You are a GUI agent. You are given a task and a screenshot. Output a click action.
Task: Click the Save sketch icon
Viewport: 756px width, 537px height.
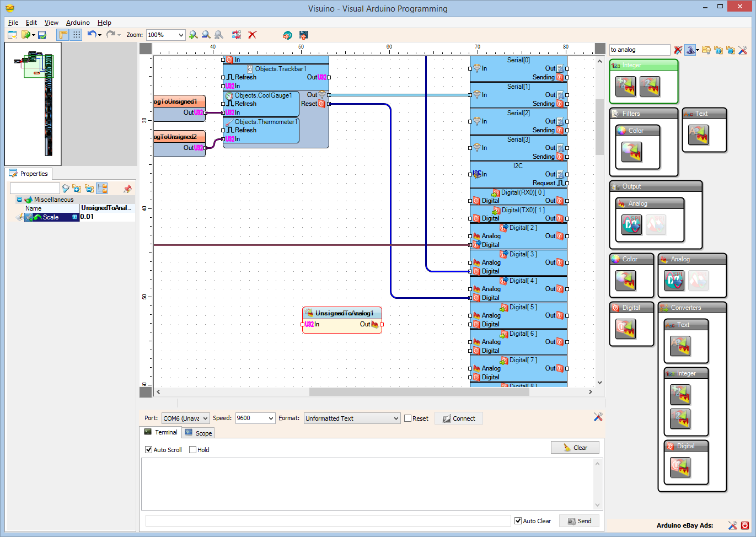(41, 34)
